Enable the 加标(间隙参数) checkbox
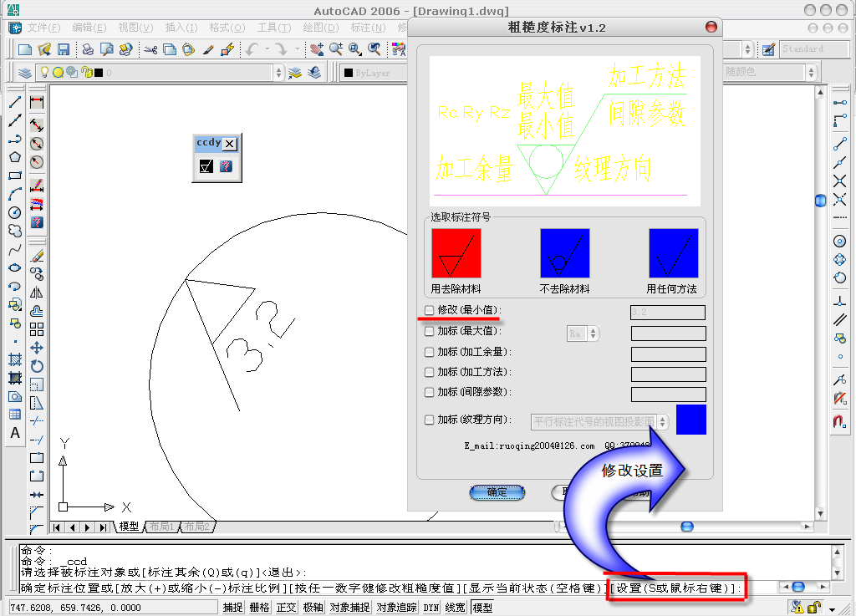Viewport: 856px width, 616px height. pyautogui.click(x=429, y=392)
